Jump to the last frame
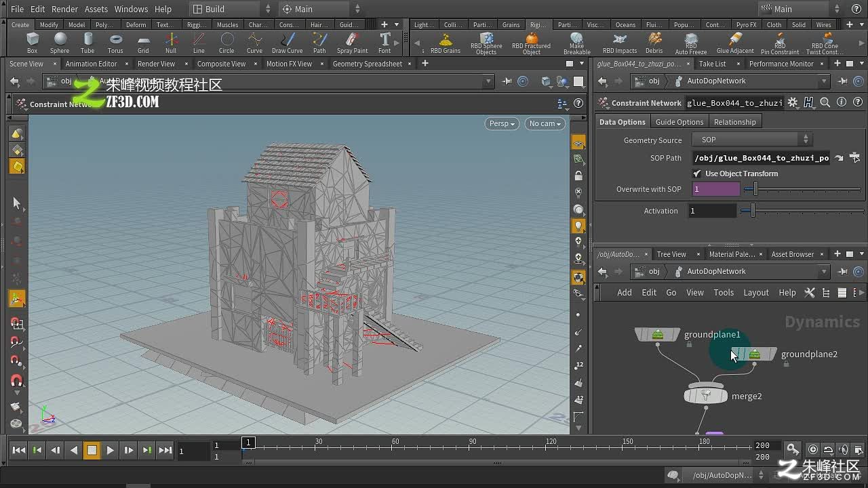The image size is (868, 488). pos(165,450)
